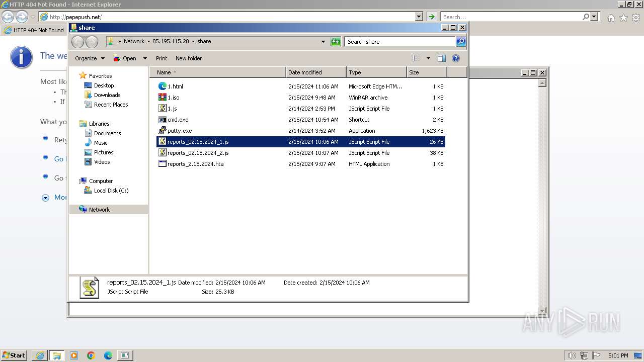Select the cmd.exe shortcut icon

(x=163, y=120)
